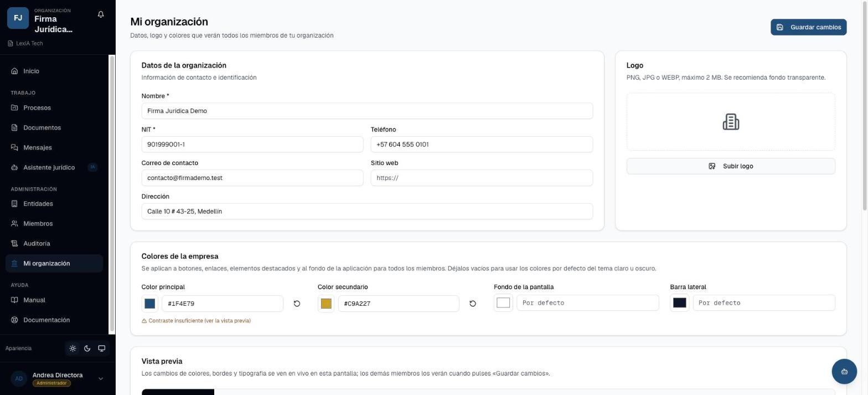Image resolution: width=868 pixels, height=395 pixels.
Task: Click the Contraste insuficiente warning text
Action: pos(199,321)
